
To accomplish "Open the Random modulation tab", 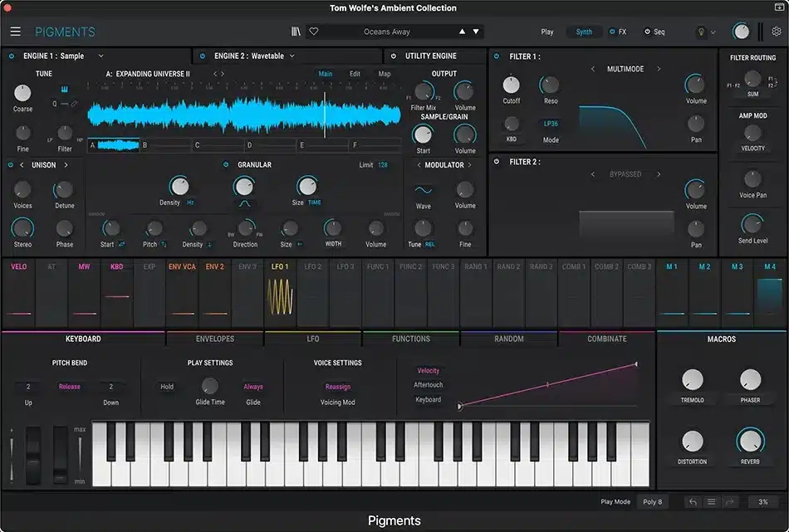I will coord(509,339).
